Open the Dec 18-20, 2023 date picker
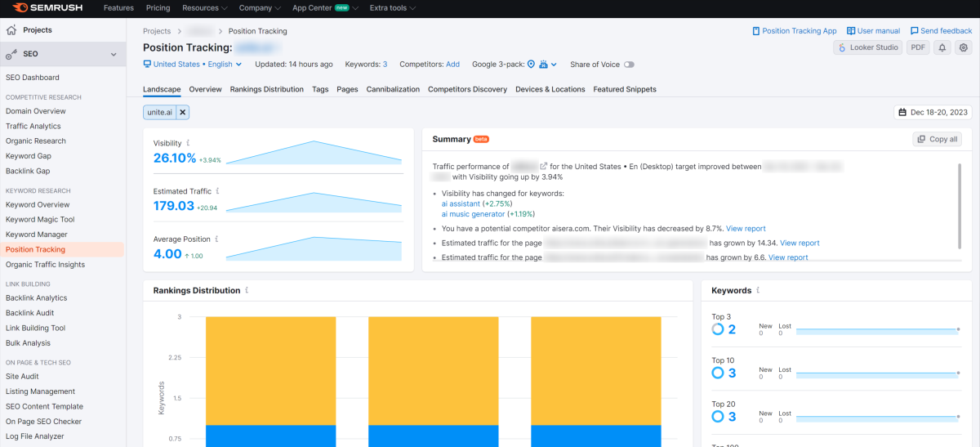The image size is (980, 447). point(933,112)
